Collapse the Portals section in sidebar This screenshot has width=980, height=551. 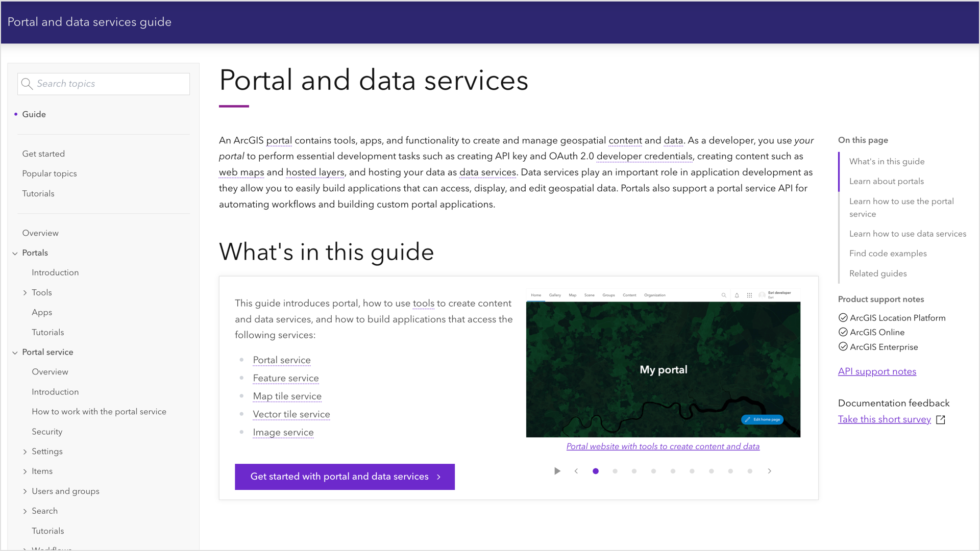[x=15, y=253]
